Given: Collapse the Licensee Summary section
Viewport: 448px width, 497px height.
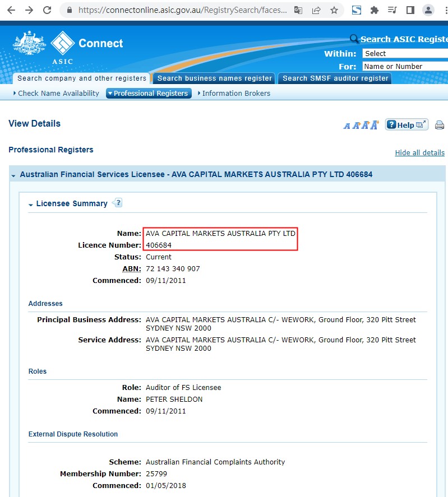Looking at the screenshot, I should pos(30,205).
